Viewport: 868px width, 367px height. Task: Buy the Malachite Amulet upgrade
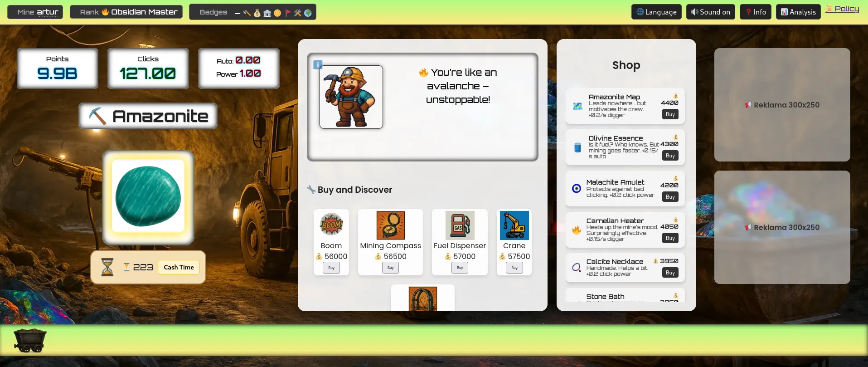[670, 197]
